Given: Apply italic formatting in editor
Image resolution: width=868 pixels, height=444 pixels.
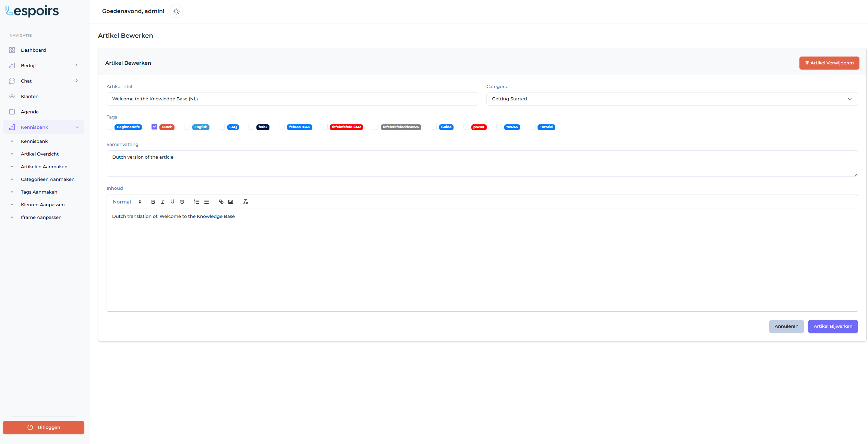Looking at the screenshot, I should point(163,202).
